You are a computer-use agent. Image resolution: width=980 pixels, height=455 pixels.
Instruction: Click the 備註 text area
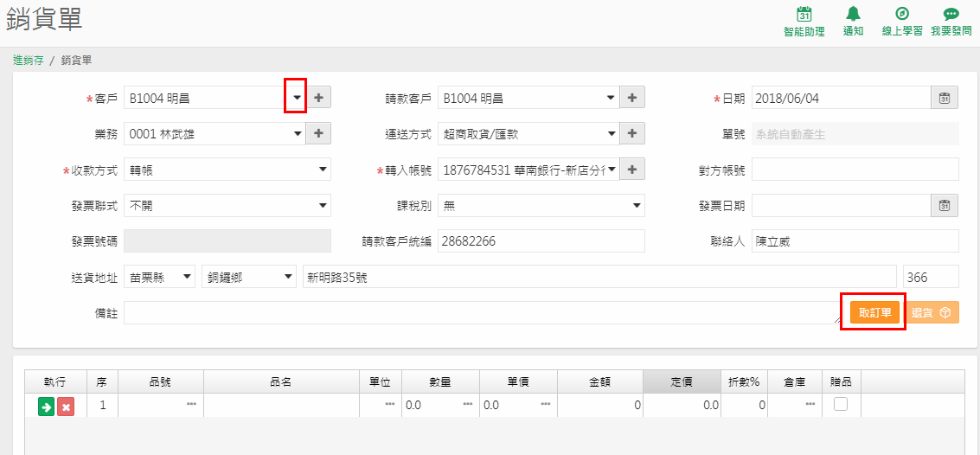click(x=484, y=312)
